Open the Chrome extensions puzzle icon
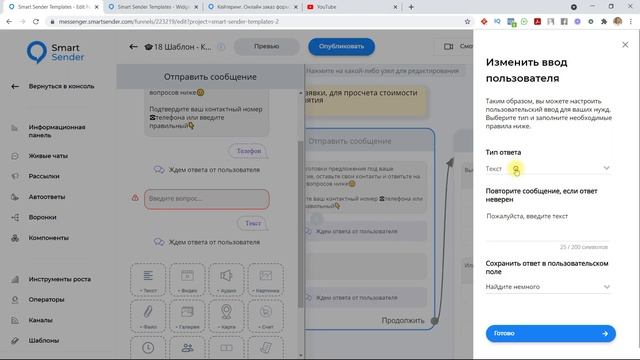 pos(604,22)
